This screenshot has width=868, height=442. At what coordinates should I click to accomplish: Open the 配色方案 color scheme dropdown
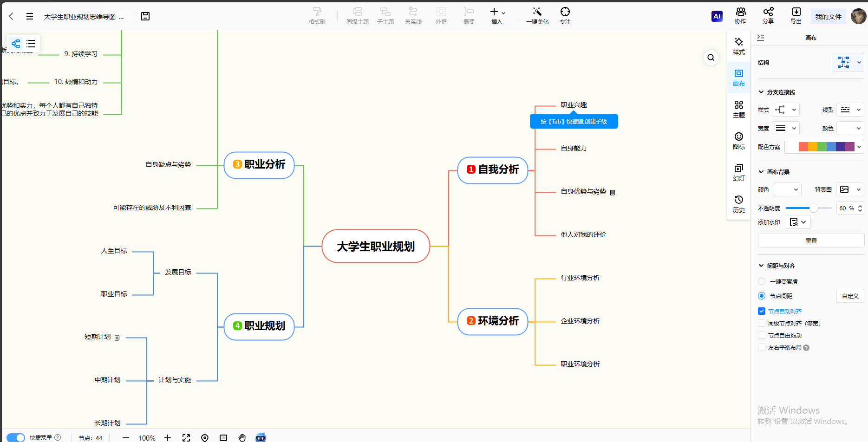824,147
